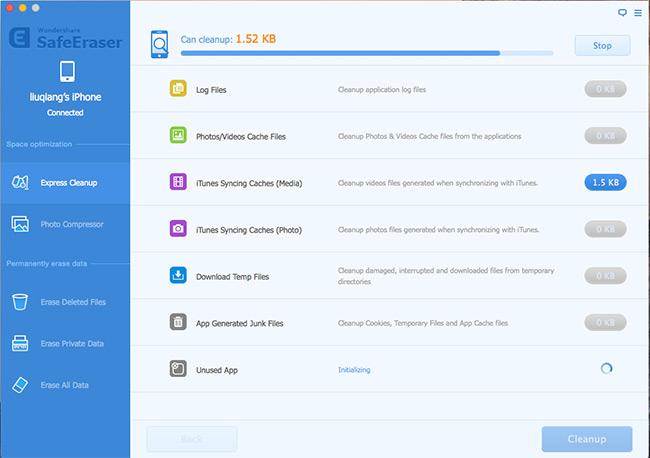
Task: Click the App Generated Junk Files label
Action: pyautogui.click(x=240, y=323)
